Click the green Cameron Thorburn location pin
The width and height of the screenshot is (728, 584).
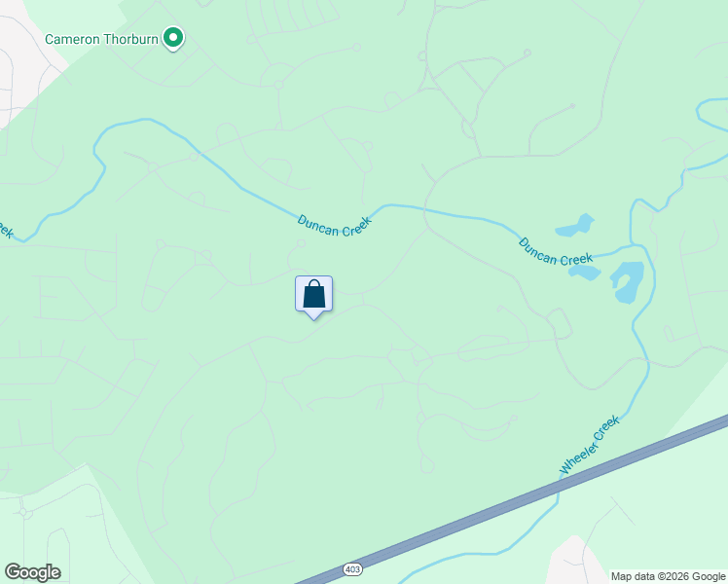(173, 38)
